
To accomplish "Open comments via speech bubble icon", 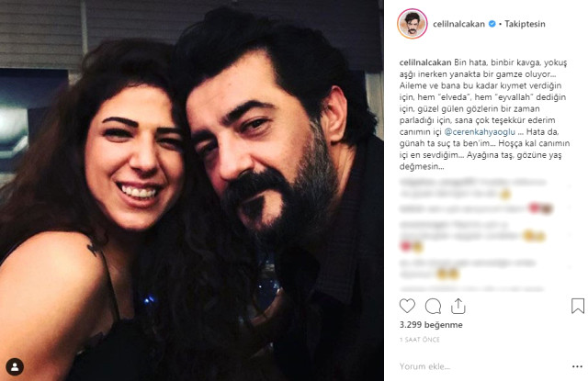I will point(433,307).
